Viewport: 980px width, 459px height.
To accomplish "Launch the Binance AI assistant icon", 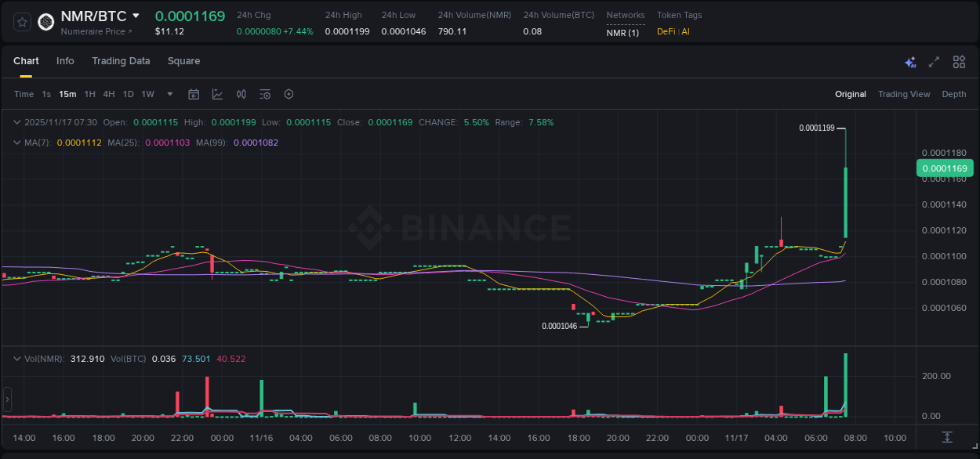I will point(910,61).
